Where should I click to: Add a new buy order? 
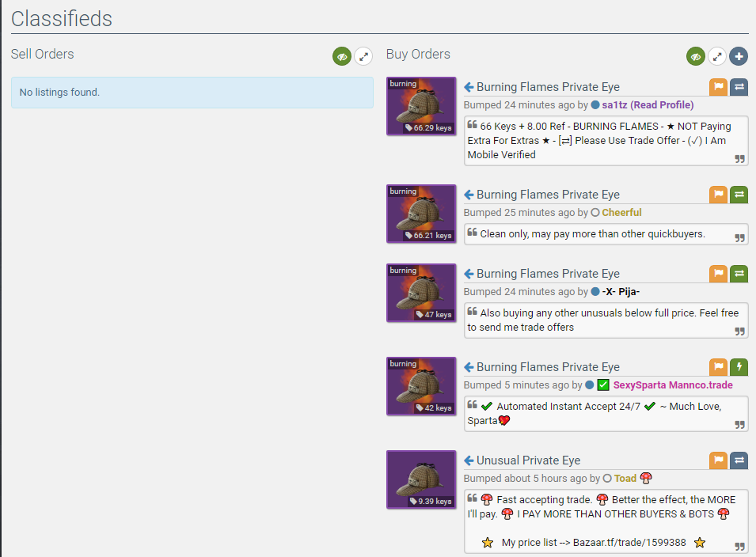click(x=739, y=56)
